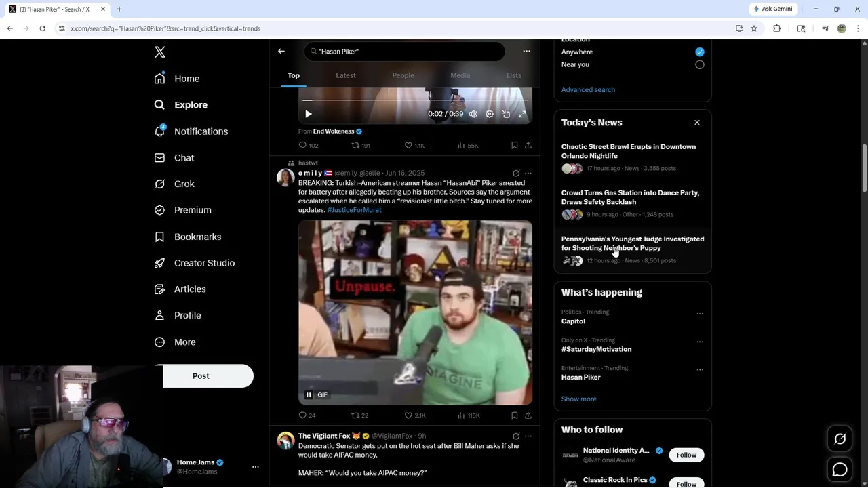Image resolution: width=868 pixels, height=488 pixels.
Task: Open more options on Vigilant Fox post
Action: 528,436
